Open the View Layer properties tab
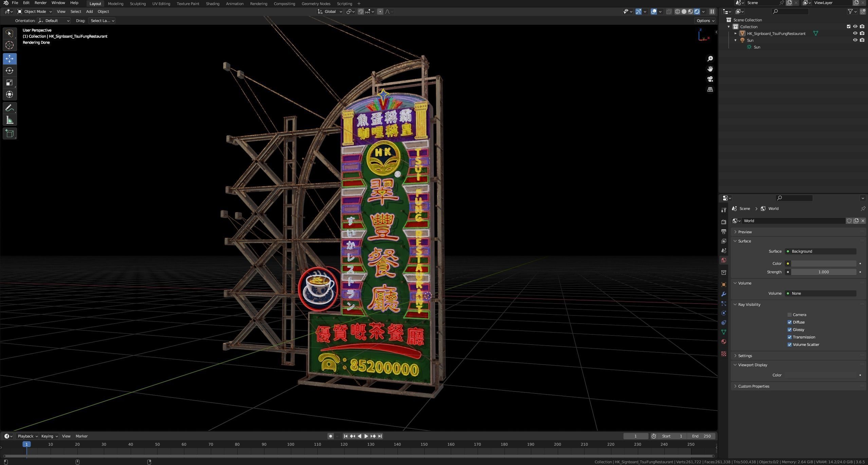 (723, 241)
